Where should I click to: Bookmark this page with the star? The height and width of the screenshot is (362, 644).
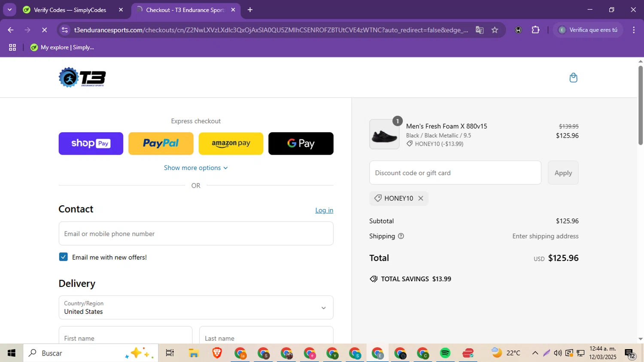click(x=495, y=30)
